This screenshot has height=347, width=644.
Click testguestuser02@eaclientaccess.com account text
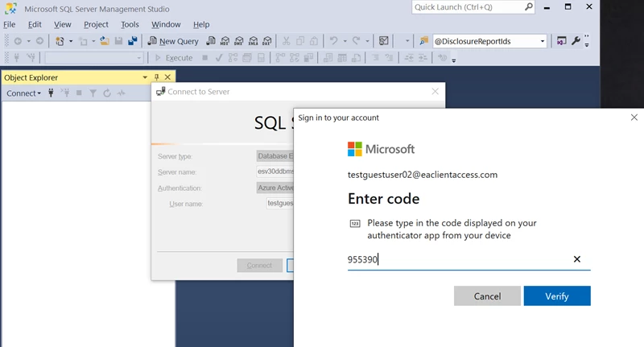coord(422,175)
